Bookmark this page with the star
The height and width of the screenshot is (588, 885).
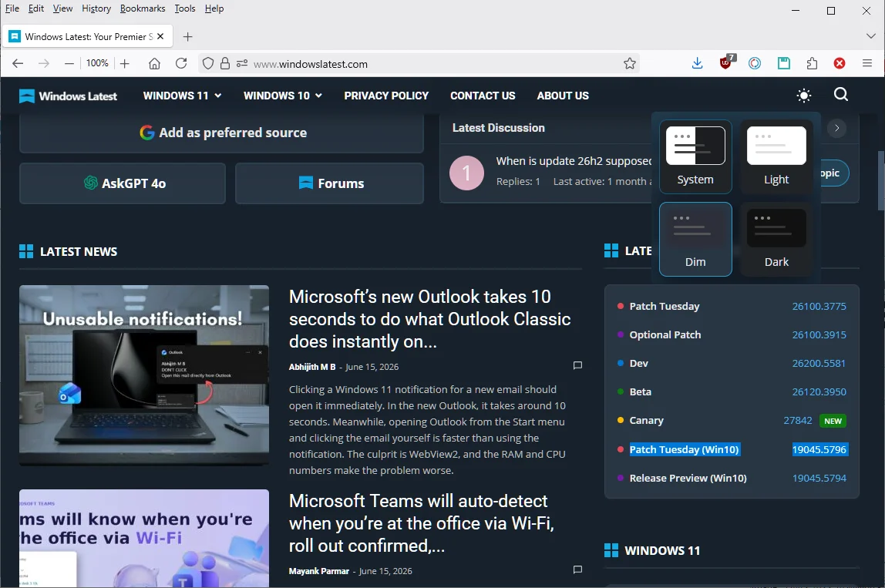pyautogui.click(x=629, y=63)
